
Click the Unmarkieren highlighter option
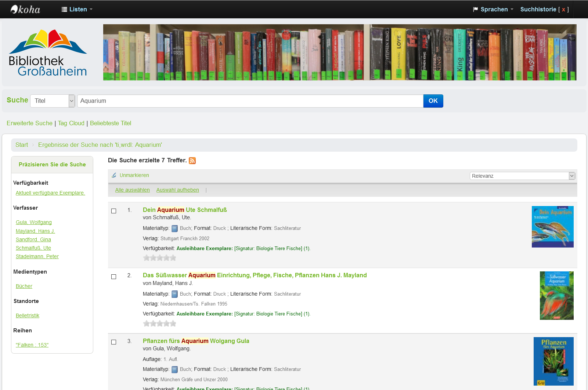[x=134, y=176]
